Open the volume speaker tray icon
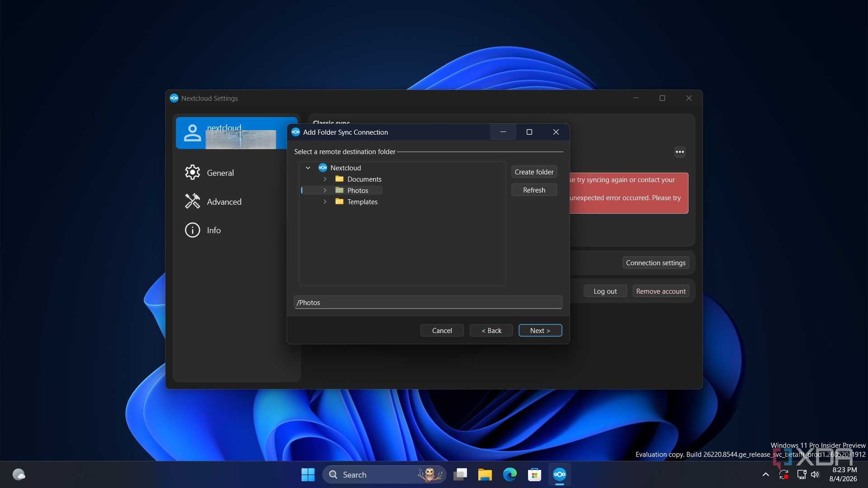 [815, 474]
